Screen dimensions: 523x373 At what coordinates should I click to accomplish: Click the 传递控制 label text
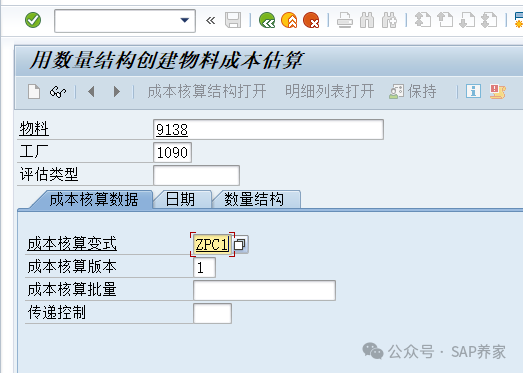coord(57,313)
